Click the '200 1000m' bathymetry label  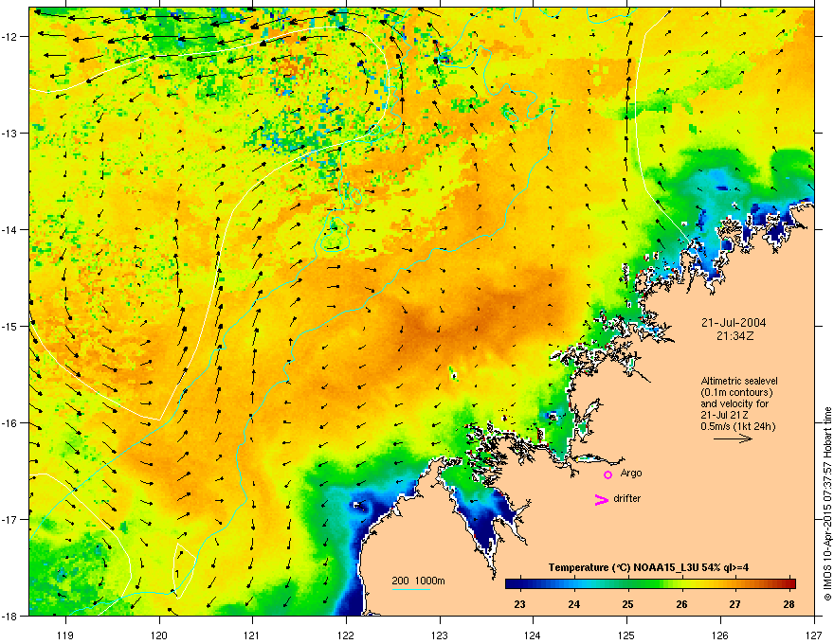(418, 581)
